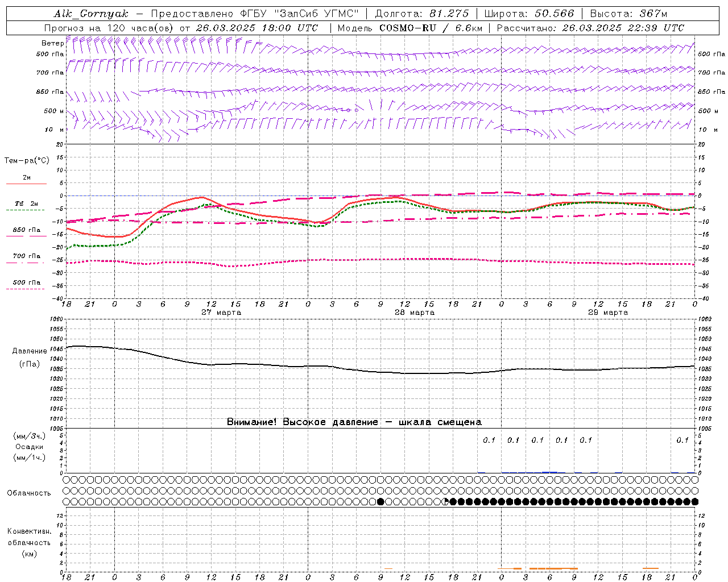The height and width of the screenshot is (582, 728).
Task: Click the 850 гПа temperature legend
Action: click(27, 230)
